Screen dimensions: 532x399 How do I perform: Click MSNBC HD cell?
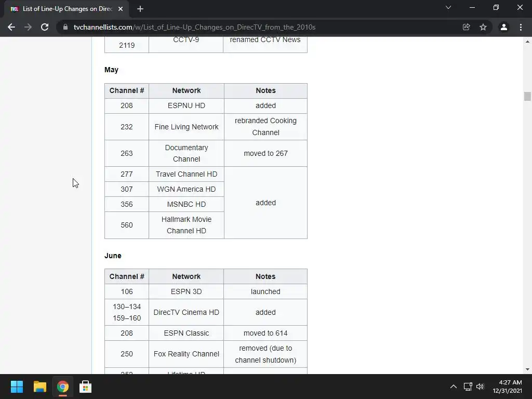point(187,204)
